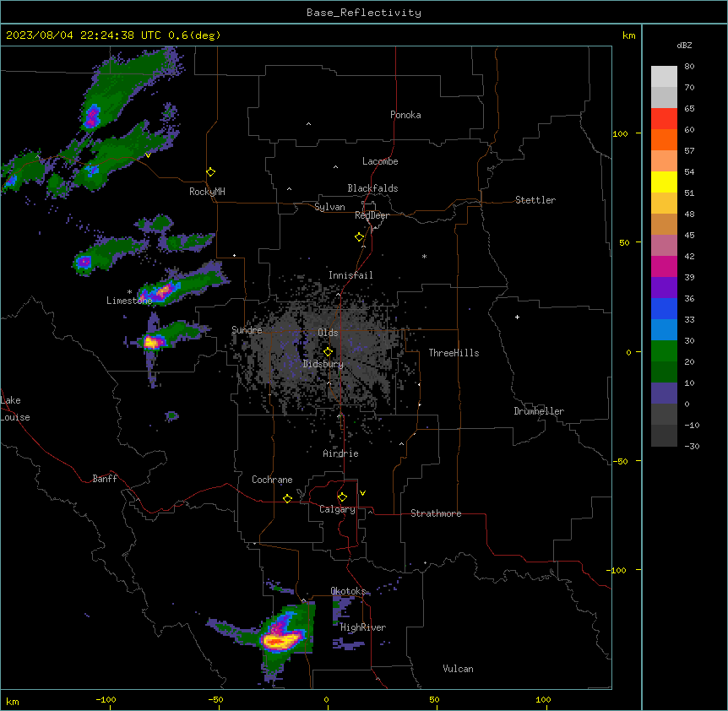Pick the purple 36-39 dBZ legend swatch

[x=664, y=287]
